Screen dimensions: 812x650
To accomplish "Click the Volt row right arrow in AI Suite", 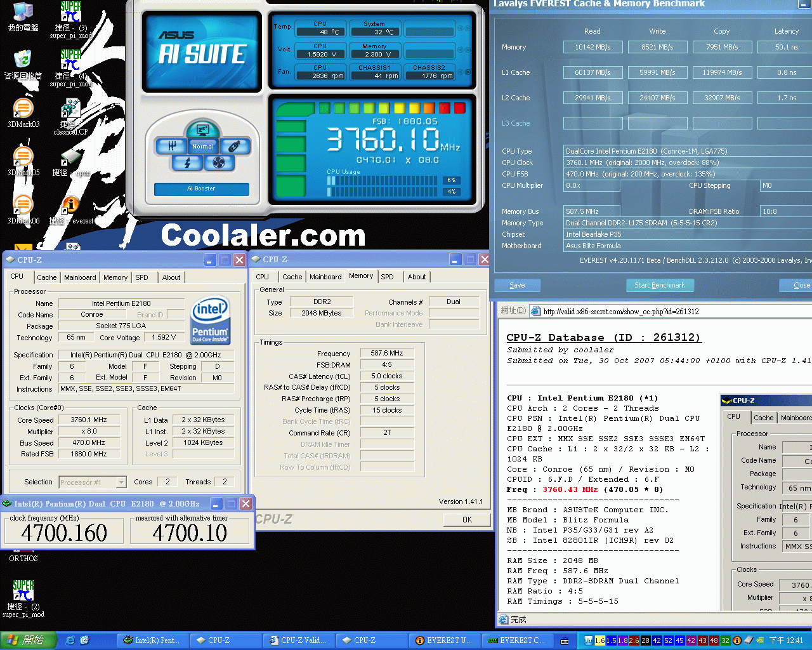I will coord(468,51).
